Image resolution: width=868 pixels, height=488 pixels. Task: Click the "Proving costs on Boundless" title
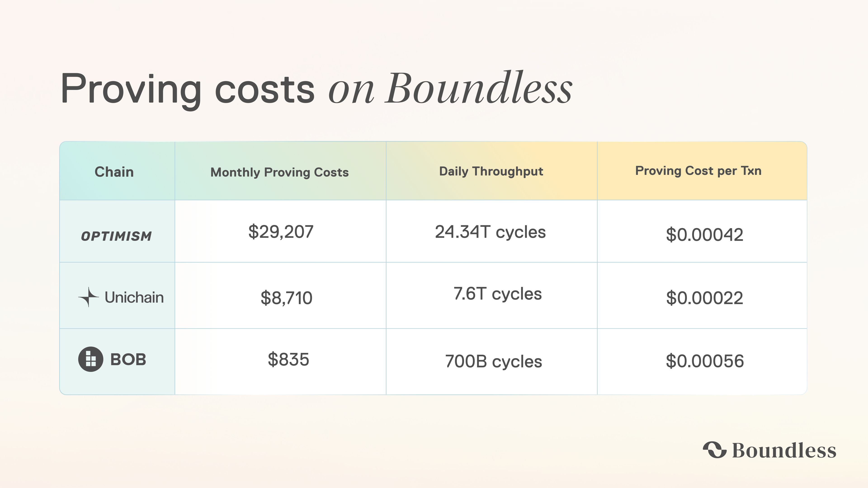click(316, 88)
